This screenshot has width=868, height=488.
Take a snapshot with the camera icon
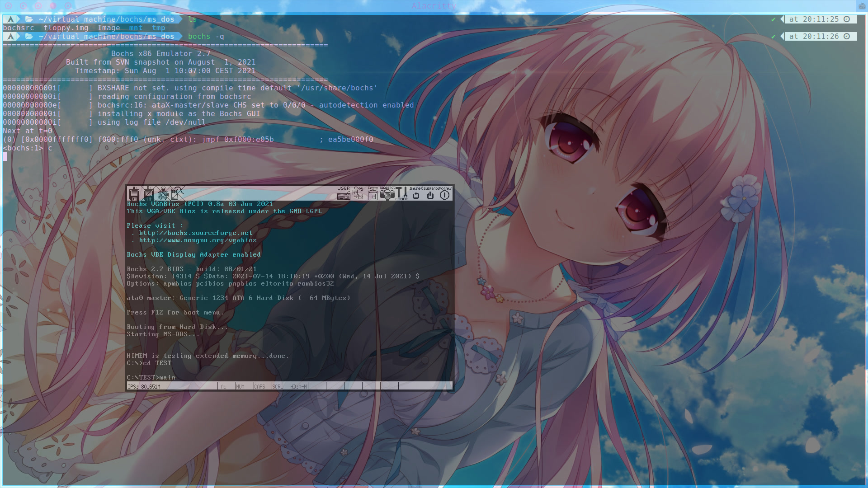[x=387, y=193]
